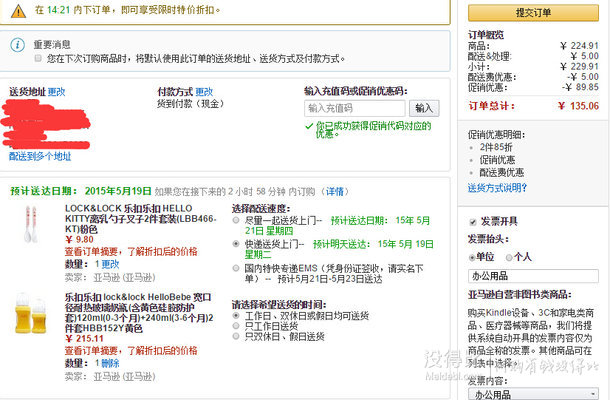Click the 2件85折 promotion detail entry
This screenshot has height=400, width=610.
coord(496,147)
